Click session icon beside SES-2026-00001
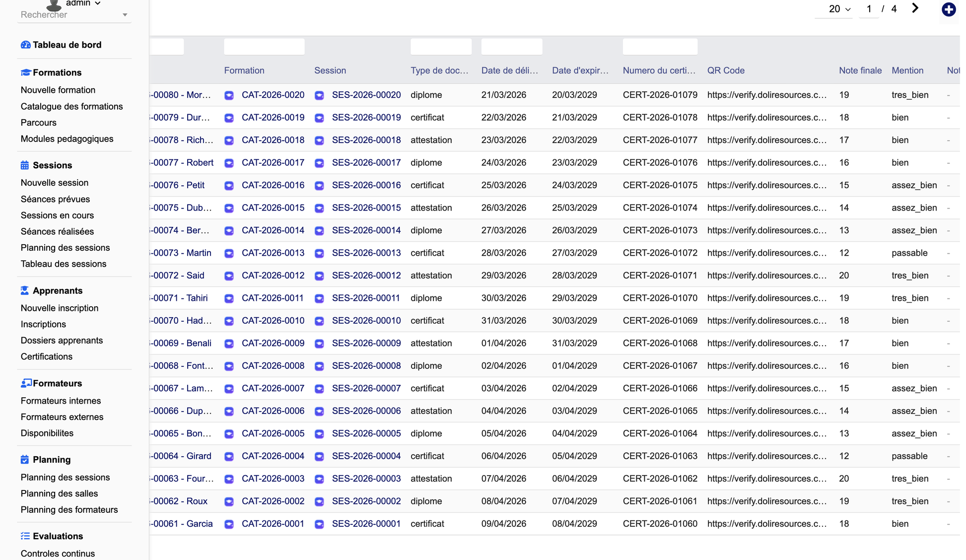Screen dimensions: 966x560 pyautogui.click(x=319, y=524)
